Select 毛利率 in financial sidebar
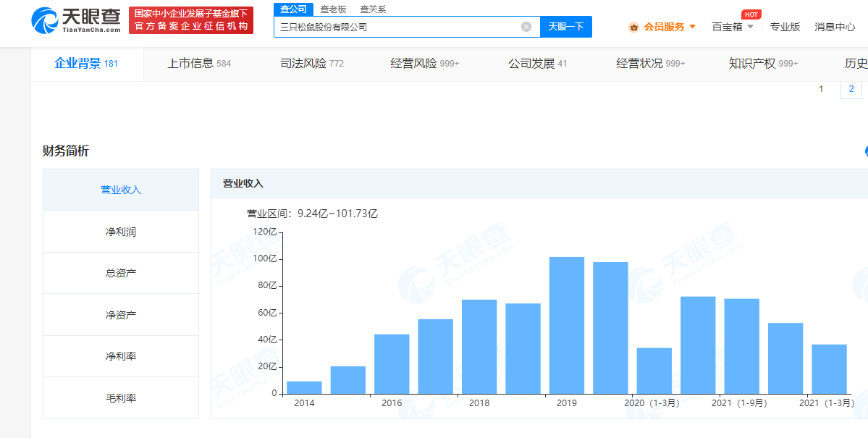 pos(121,397)
